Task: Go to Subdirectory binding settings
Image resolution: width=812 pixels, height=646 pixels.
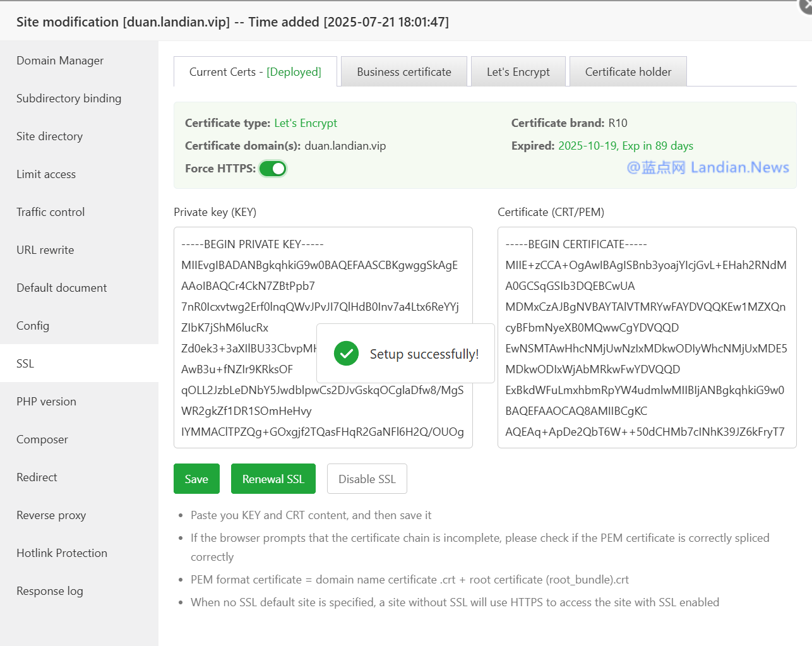Action: 69,99
